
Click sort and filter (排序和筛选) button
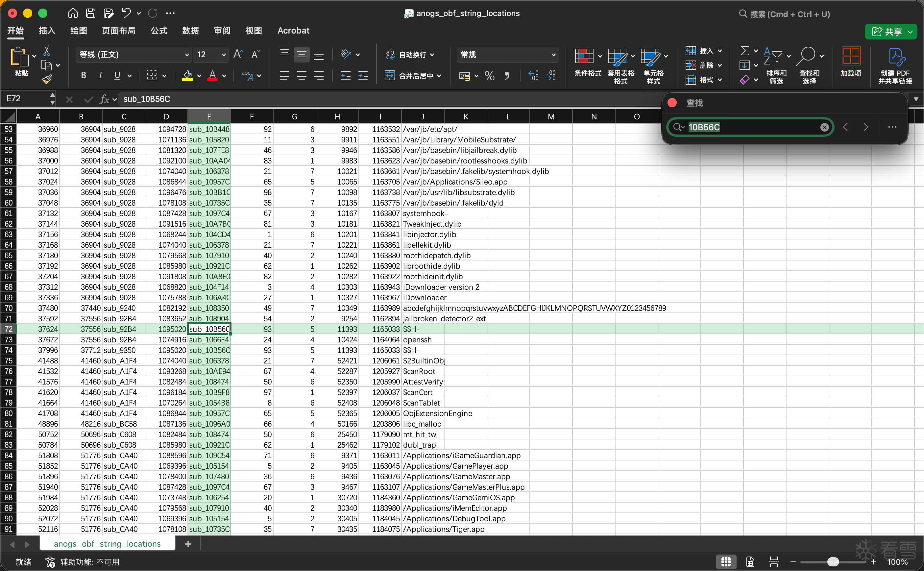click(776, 66)
